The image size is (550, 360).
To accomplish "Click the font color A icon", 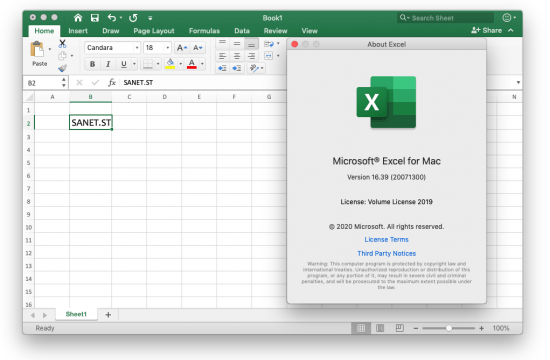I will tap(192, 64).
